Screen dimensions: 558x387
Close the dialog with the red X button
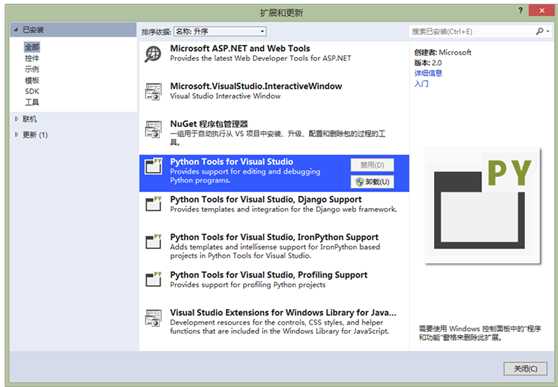coord(541,11)
